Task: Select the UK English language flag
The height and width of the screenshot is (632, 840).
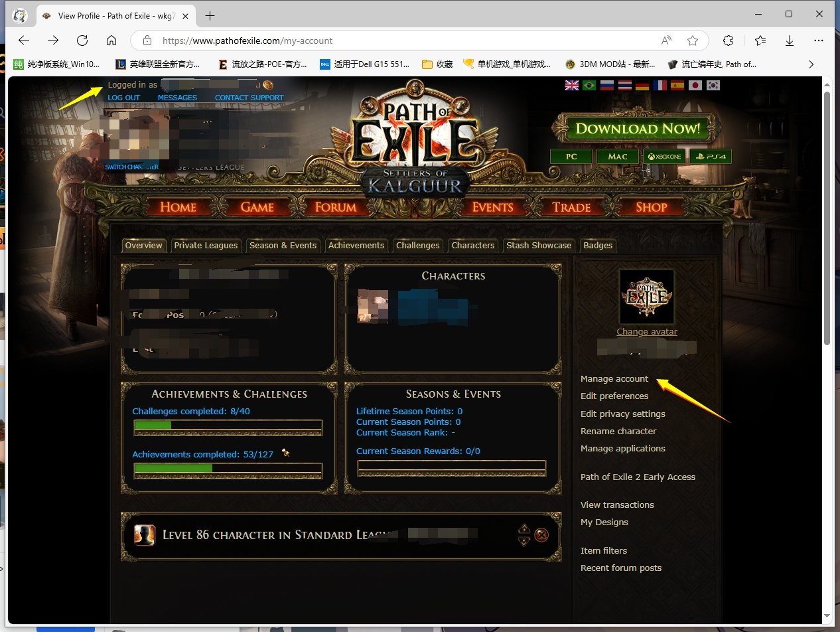Action: 571,85
